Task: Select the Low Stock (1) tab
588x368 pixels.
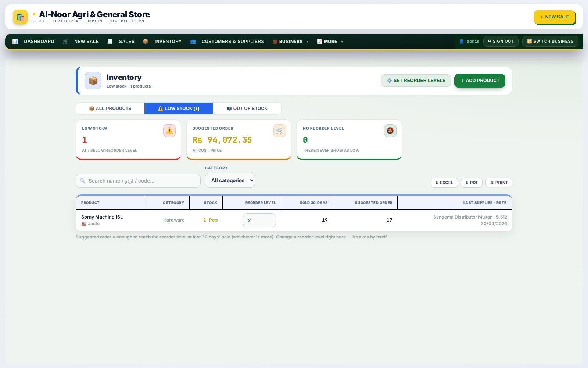Action: coord(179,109)
